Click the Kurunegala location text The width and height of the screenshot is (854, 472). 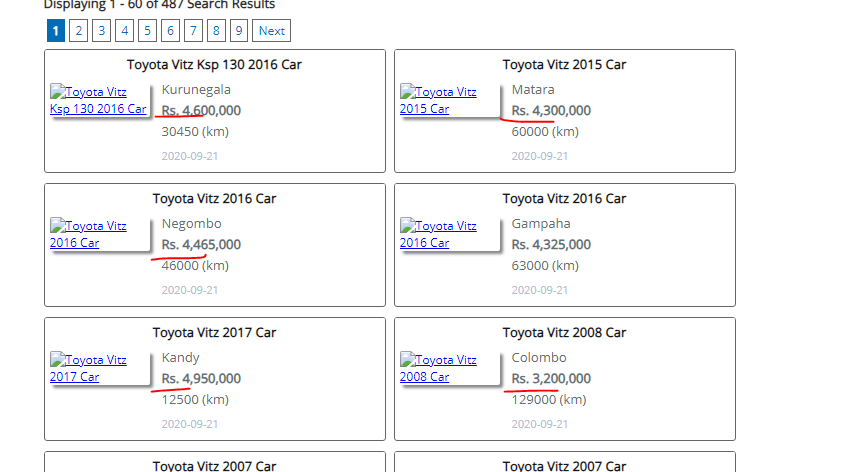(196, 90)
